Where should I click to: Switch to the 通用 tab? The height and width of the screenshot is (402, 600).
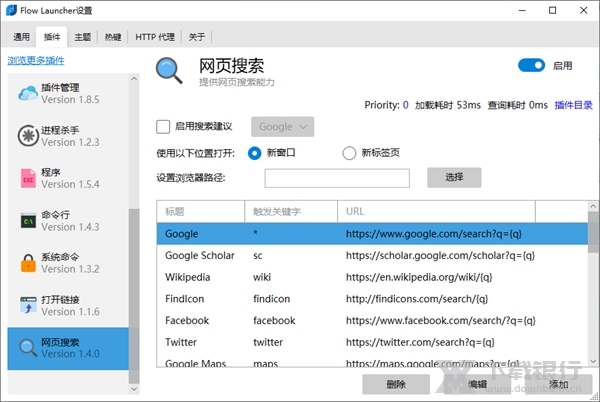21,37
